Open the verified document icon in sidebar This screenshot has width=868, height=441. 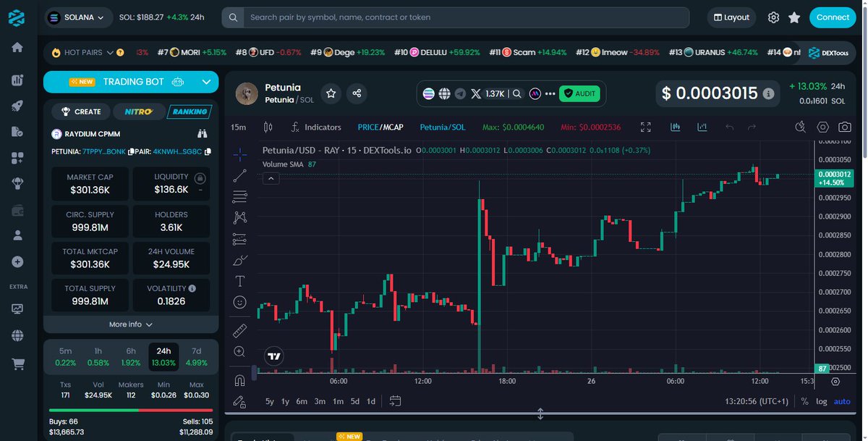pyautogui.click(x=17, y=132)
